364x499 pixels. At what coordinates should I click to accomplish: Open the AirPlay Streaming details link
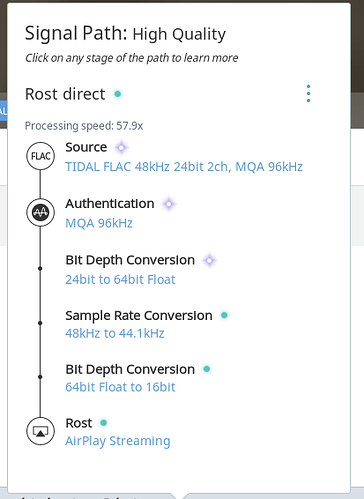pyautogui.click(x=118, y=441)
